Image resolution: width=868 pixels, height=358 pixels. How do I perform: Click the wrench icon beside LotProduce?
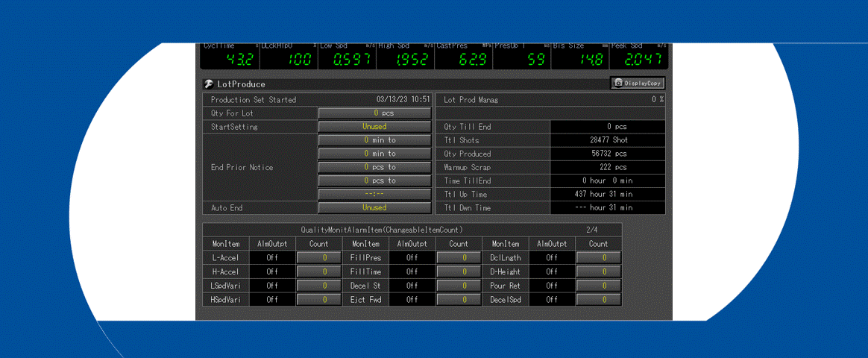[x=209, y=84]
